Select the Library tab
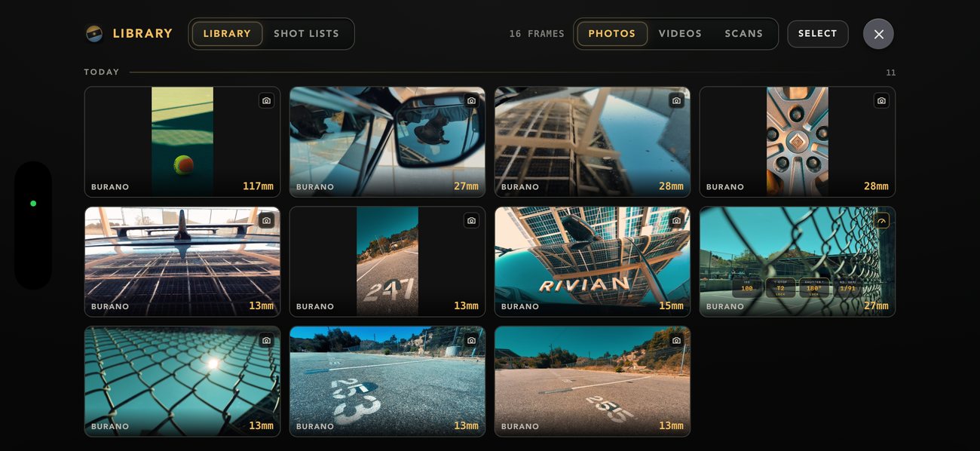 [227, 34]
